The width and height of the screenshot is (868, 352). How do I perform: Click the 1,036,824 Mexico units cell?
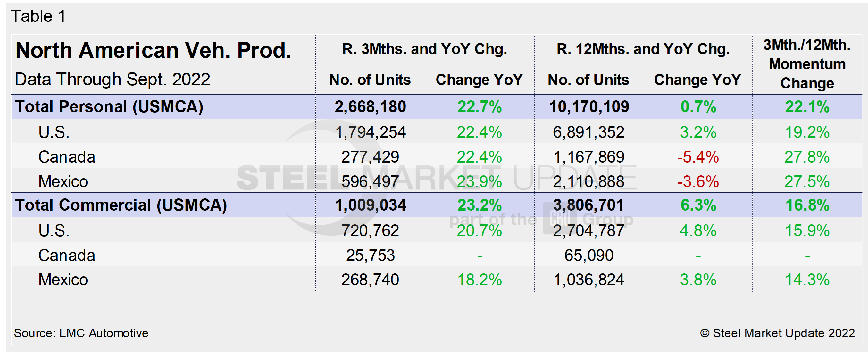point(589,280)
